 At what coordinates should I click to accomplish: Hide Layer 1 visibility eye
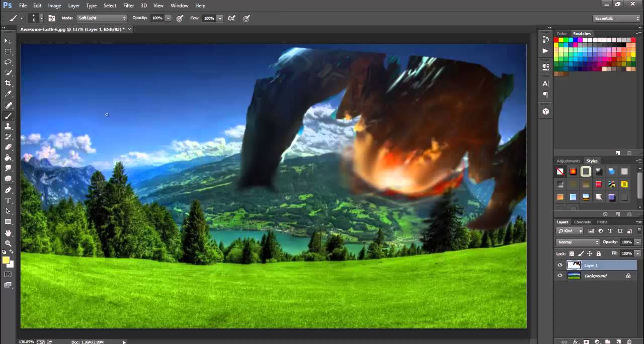click(x=560, y=265)
